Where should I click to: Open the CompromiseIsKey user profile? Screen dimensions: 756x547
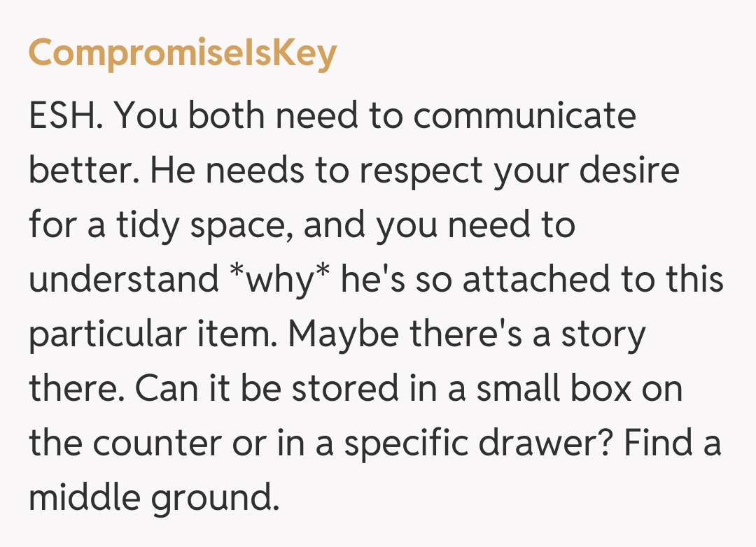coord(183,55)
